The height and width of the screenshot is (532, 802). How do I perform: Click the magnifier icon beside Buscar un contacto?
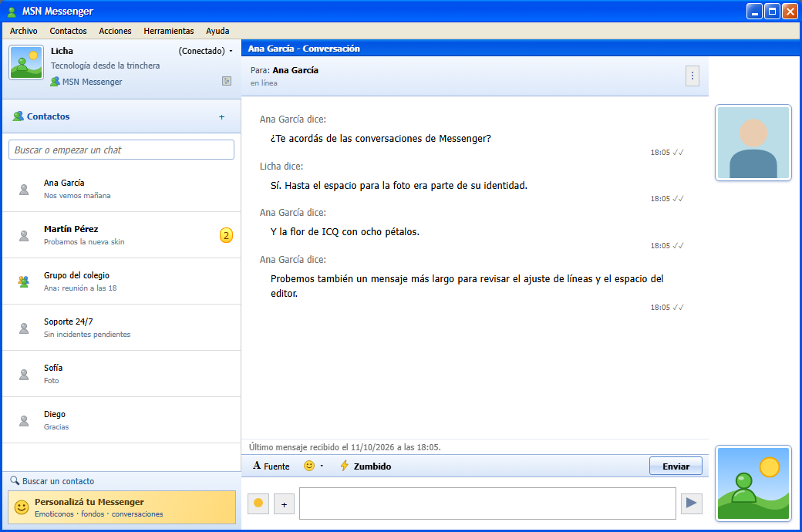click(15, 481)
